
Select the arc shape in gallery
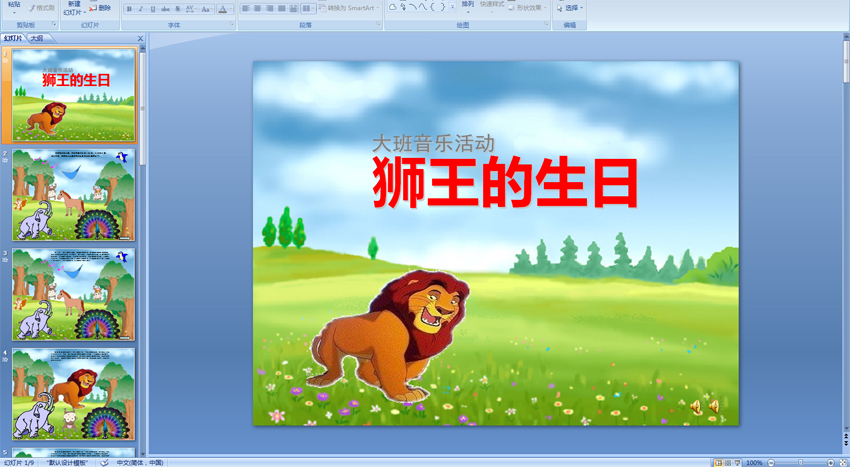tap(413, 7)
